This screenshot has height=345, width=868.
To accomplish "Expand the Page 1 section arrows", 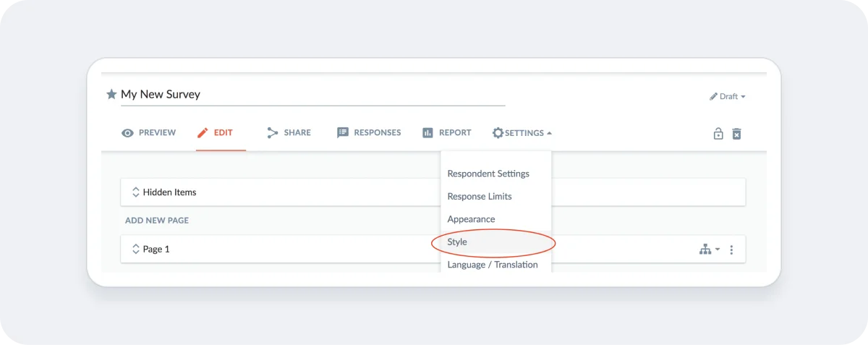I will [135, 249].
